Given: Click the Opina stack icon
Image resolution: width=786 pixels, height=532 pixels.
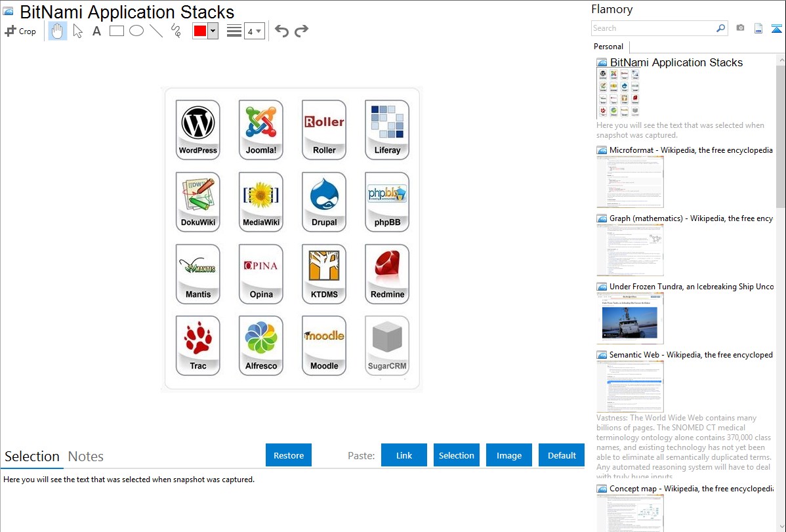Looking at the screenshot, I should click(x=261, y=274).
